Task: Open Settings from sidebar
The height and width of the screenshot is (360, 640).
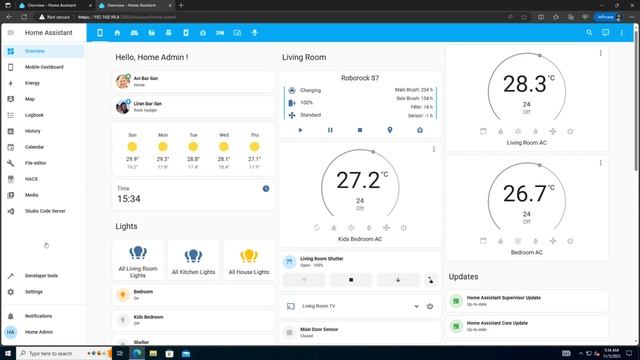Action: click(x=44, y=292)
